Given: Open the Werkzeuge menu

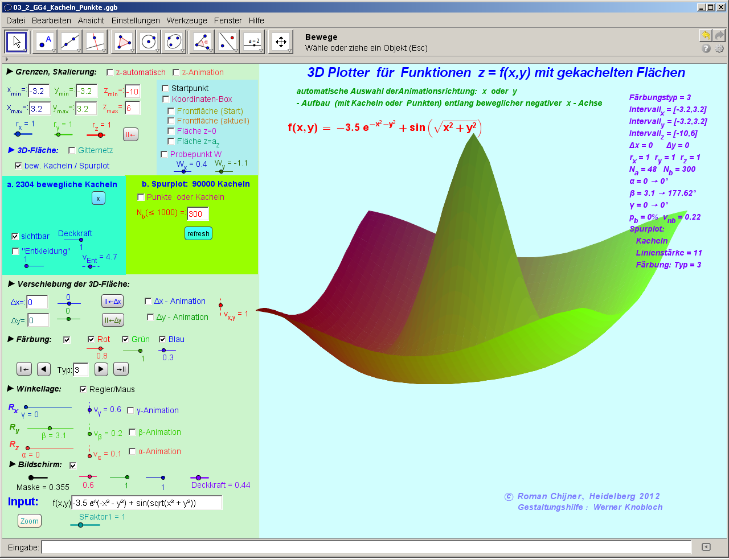Looking at the screenshot, I should coord(187,20).
